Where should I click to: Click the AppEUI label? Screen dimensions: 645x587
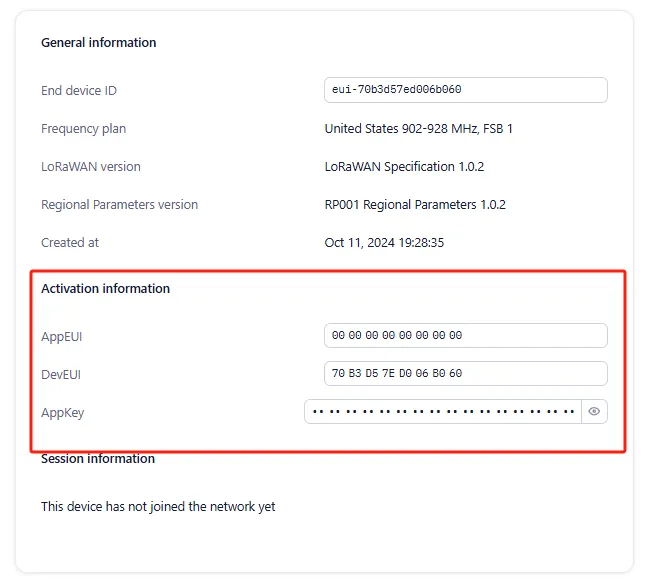pyautogui.click(x=62, y=337)
